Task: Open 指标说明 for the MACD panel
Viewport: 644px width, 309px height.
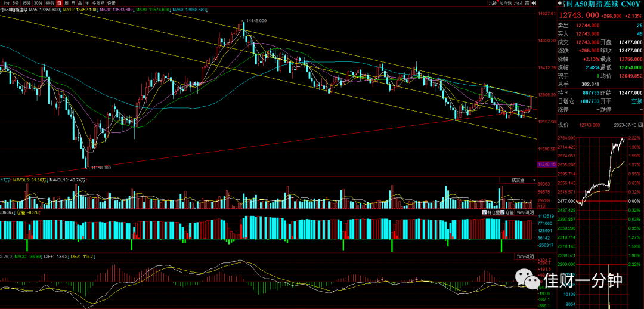Action: 525,257
